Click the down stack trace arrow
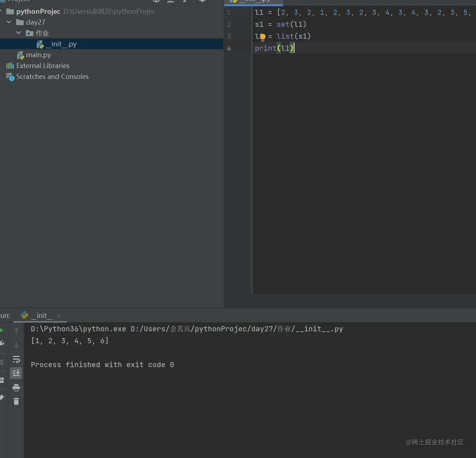476x458 pixels. 16,345
